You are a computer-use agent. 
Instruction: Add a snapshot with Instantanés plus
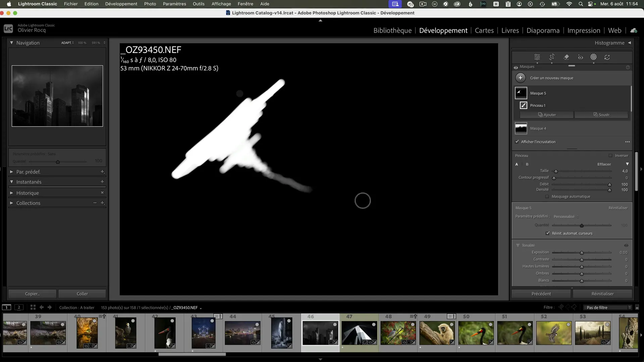(x=102, y=182)
